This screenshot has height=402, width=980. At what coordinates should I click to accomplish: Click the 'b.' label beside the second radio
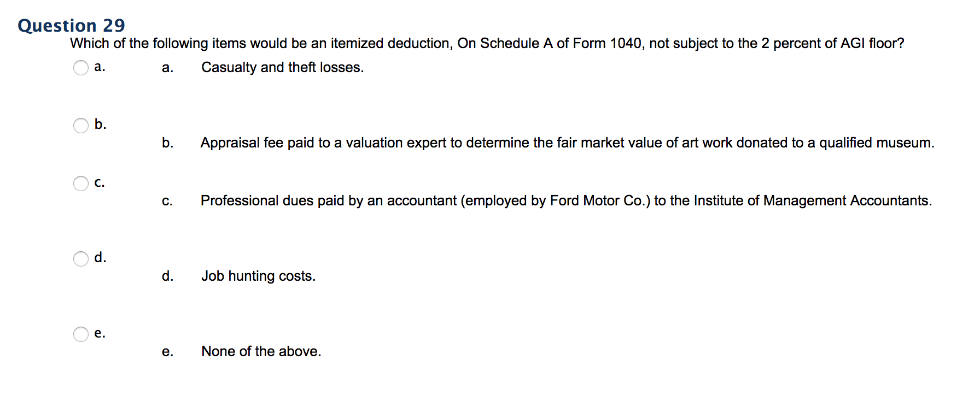100,124
